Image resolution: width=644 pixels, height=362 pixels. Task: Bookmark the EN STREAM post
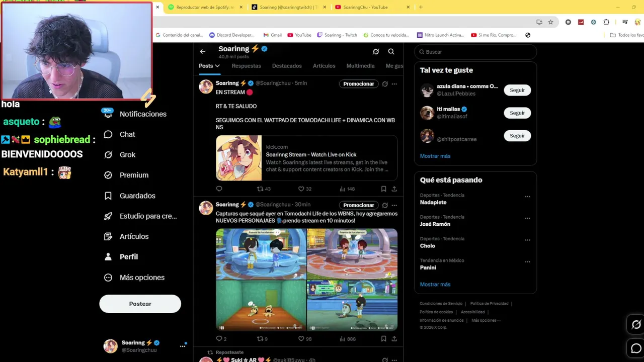tap(383, 189)
